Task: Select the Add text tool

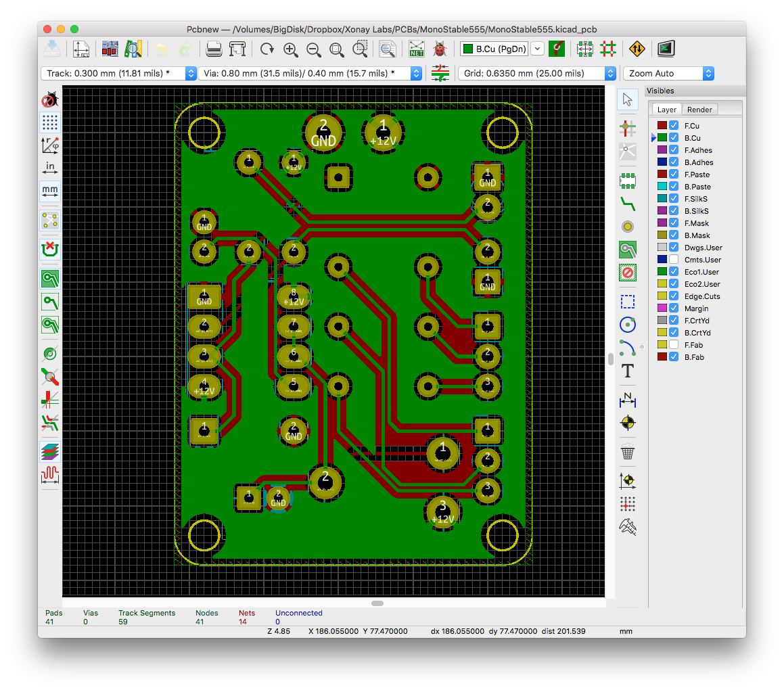Action: (x=628, y=371)
